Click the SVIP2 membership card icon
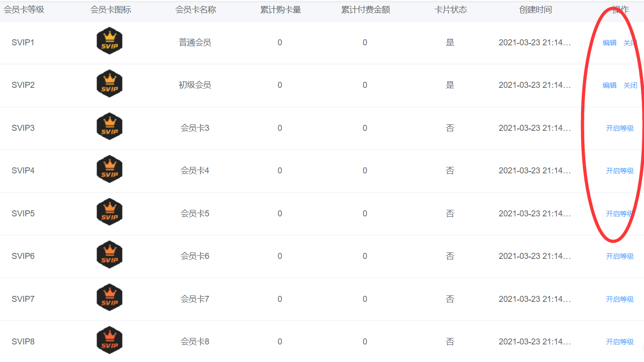This screenshot has width=644, height=362. [x=110, y=84]
